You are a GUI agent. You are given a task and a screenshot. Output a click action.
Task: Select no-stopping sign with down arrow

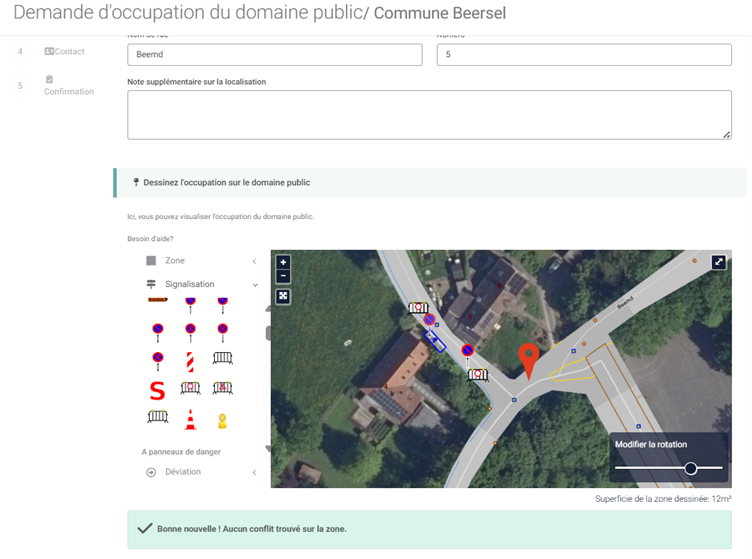click(223, 333)
